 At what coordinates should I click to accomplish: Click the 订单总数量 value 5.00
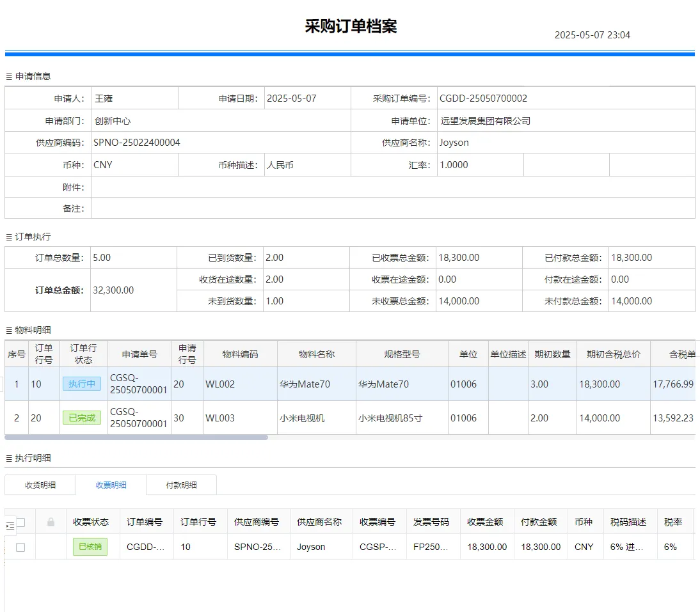tap(102, 258)
